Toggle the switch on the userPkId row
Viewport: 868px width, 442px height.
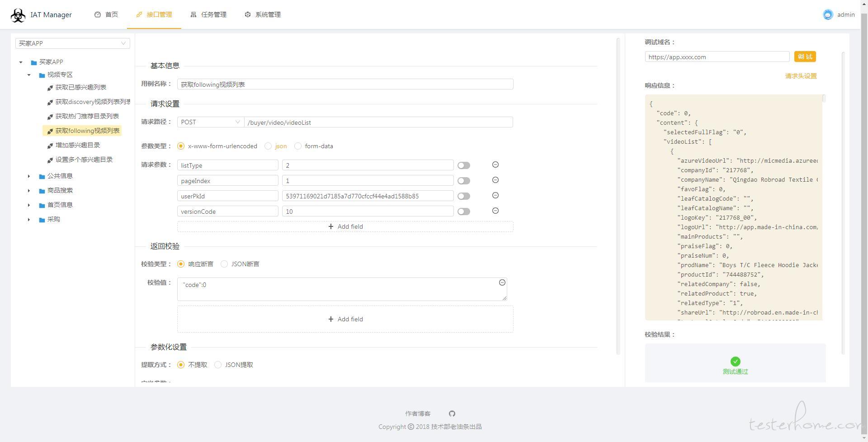click(464, 196)
